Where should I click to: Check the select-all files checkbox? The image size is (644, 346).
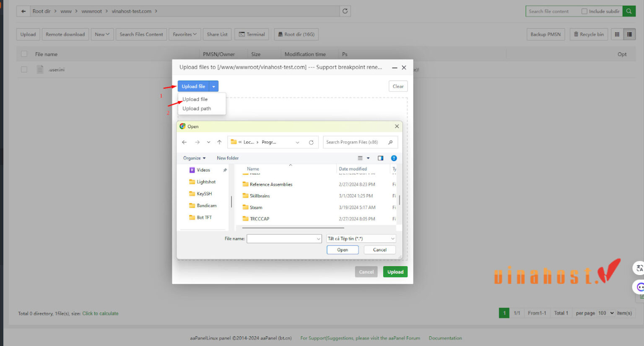click(x=24, y=54)
